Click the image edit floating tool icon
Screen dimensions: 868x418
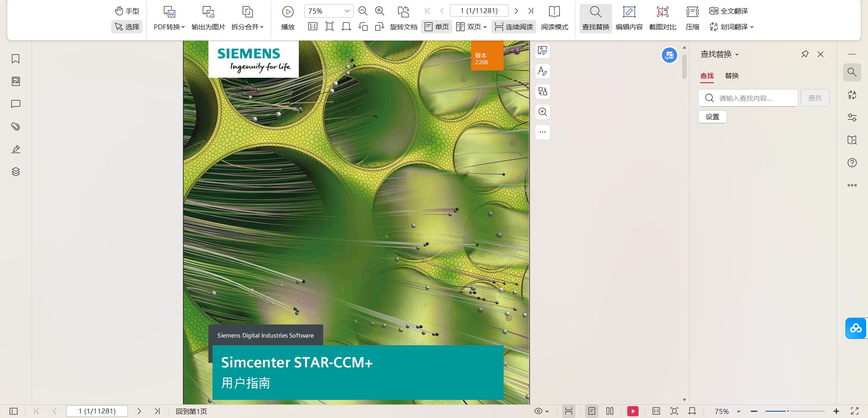[x=542, y=51]
